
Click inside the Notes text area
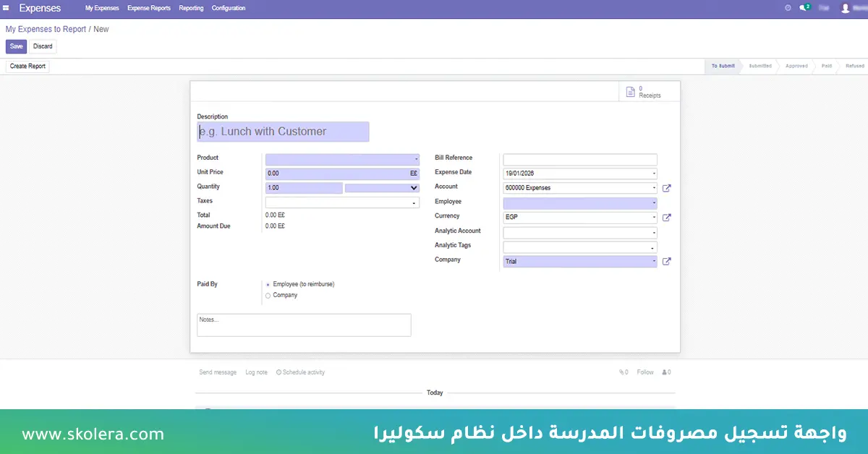303,324
